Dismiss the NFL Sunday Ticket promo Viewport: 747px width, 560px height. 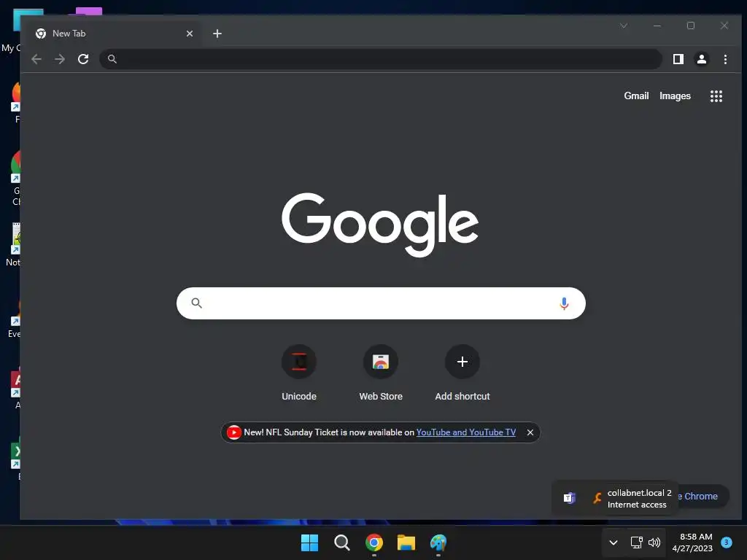pyautogui.click(x=530, y=432)
